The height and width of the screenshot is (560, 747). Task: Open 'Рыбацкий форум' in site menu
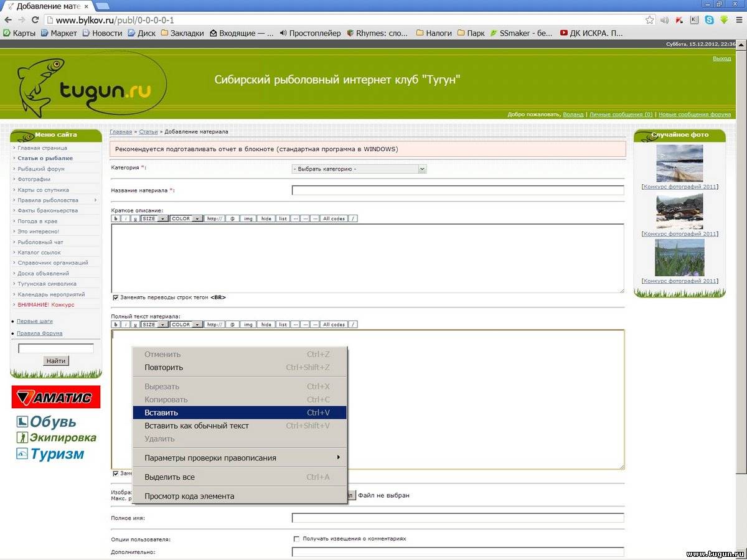pyautogui.click(x=41, y=169)
